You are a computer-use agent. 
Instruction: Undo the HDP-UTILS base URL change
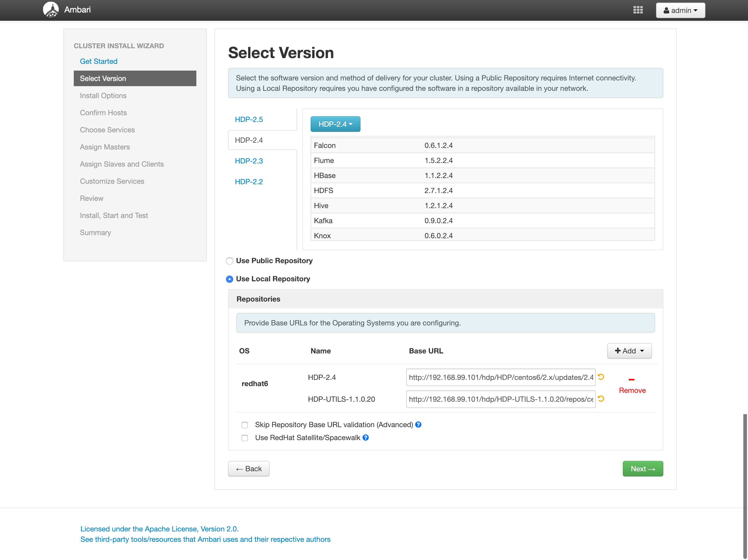click(x=601, y=399)
